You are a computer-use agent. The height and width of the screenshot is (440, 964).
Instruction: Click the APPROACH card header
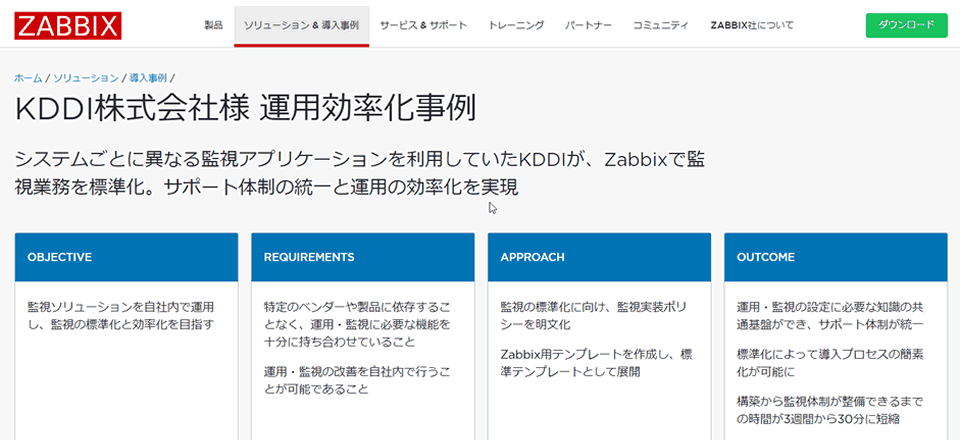[599, 257]
